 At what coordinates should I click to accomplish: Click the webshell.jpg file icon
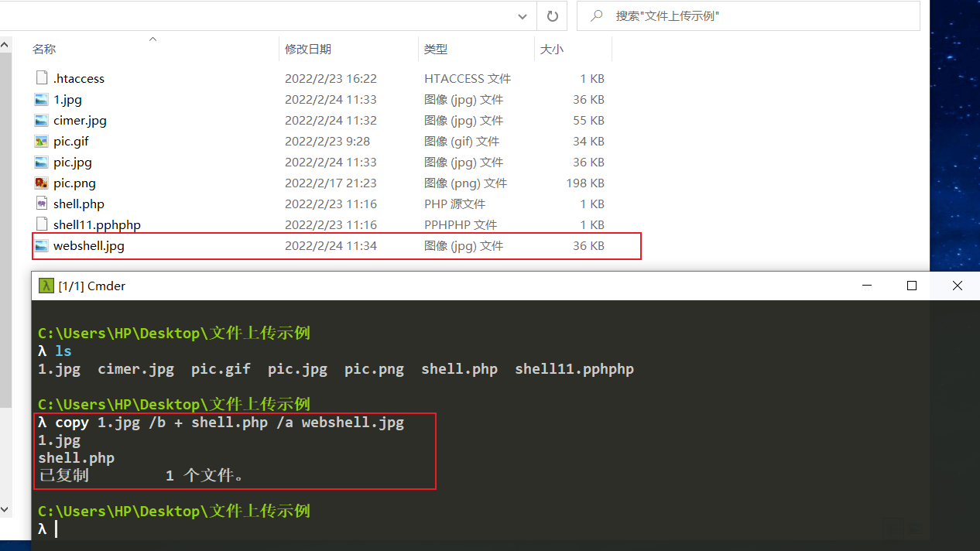(x=42, y=245)
